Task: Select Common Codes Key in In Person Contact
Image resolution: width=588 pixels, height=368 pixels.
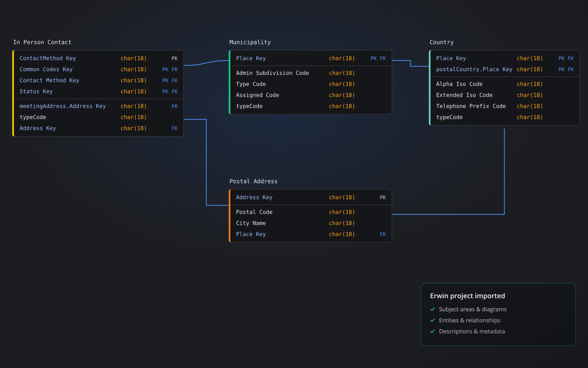Action: tap(99, 69)
